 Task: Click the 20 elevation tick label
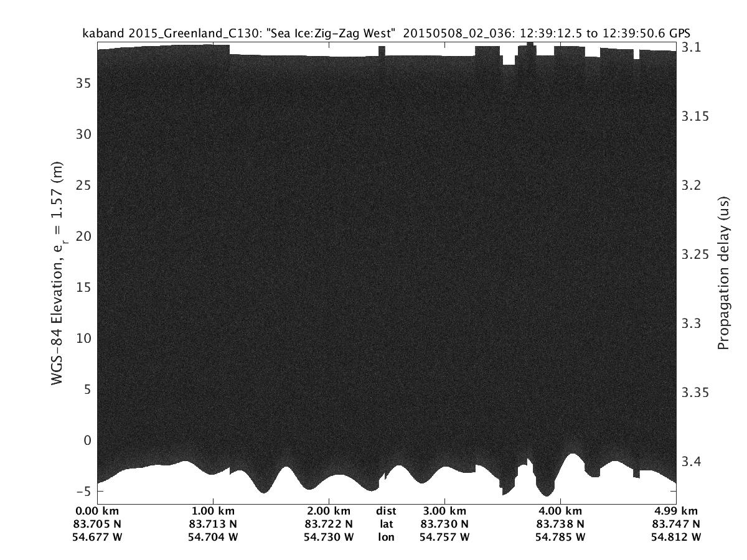click(84, 236)
